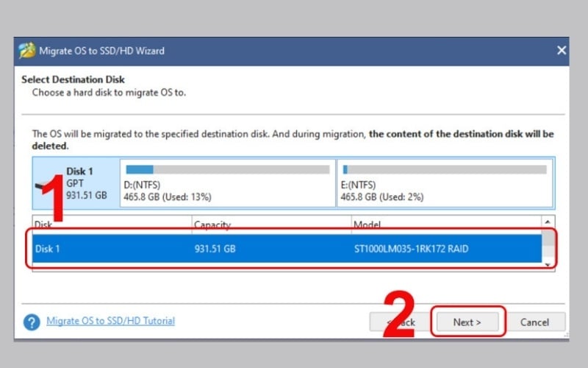Click the Disk 1 GPT summary panel

76,183
